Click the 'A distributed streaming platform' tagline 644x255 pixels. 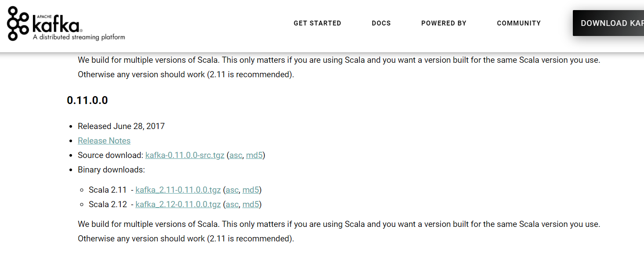point(79,37)
